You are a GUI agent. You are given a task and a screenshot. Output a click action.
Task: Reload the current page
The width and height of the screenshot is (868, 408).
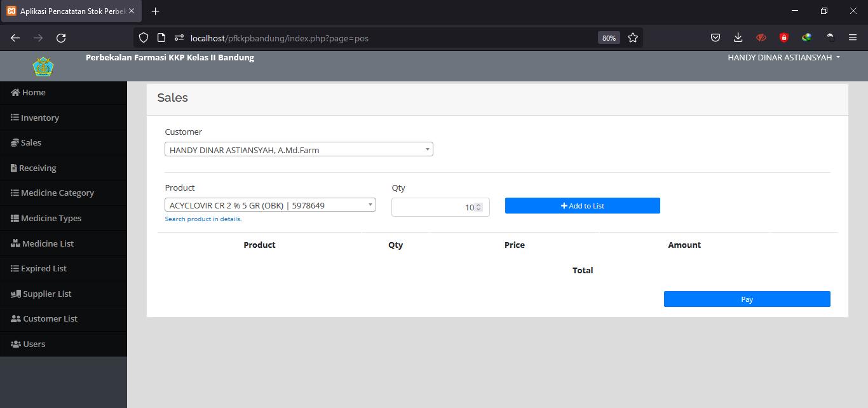coord(61,37)
